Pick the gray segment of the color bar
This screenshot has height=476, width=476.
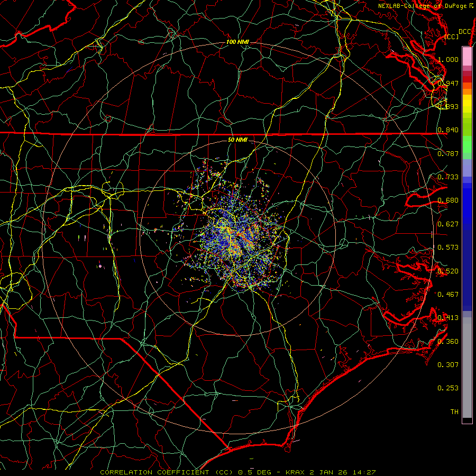[x=467, y=368]
